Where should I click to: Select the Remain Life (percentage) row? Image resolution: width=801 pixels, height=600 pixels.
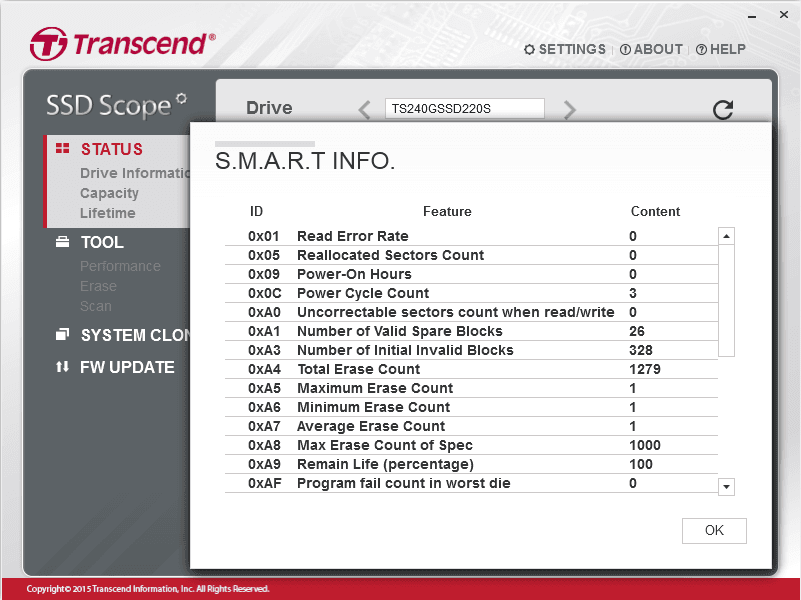point(471,464)
